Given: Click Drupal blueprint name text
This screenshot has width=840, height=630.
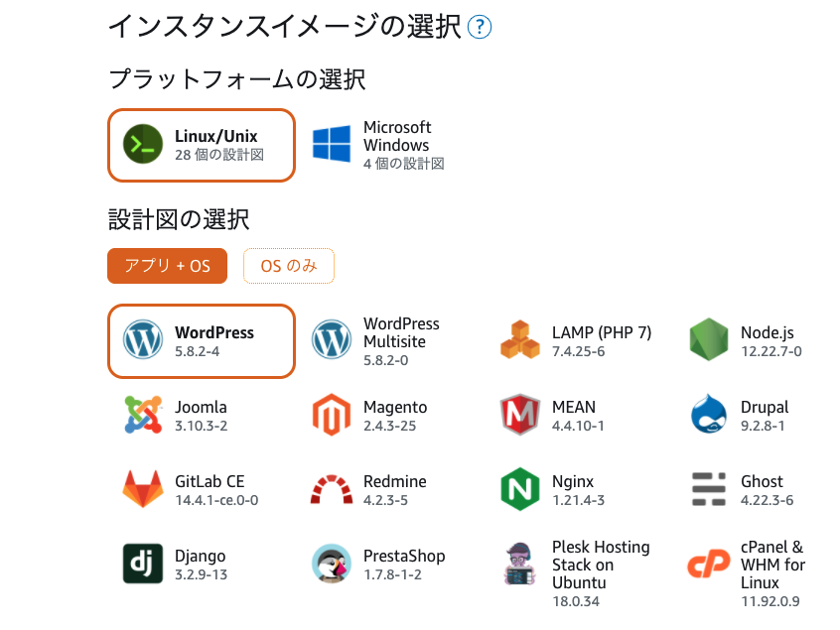Looking at the screenshot, I should 765,408.
